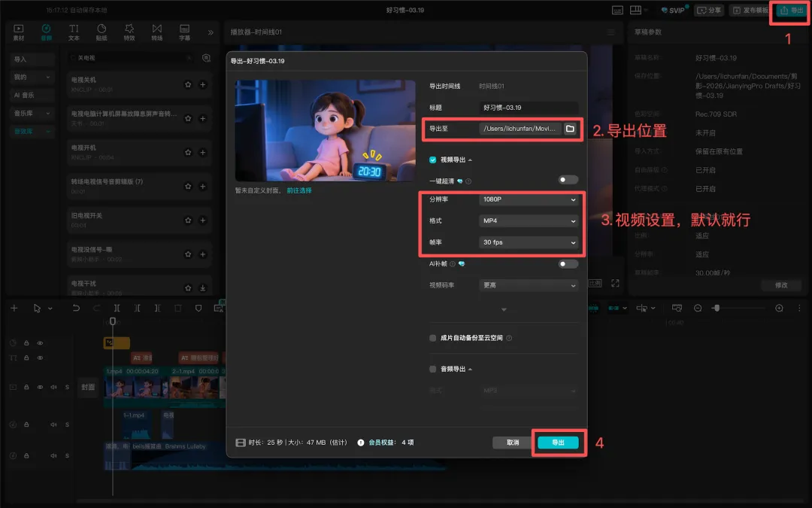
Task: Open the pointer tool dropdown chevron
Action: click(50, 309)
